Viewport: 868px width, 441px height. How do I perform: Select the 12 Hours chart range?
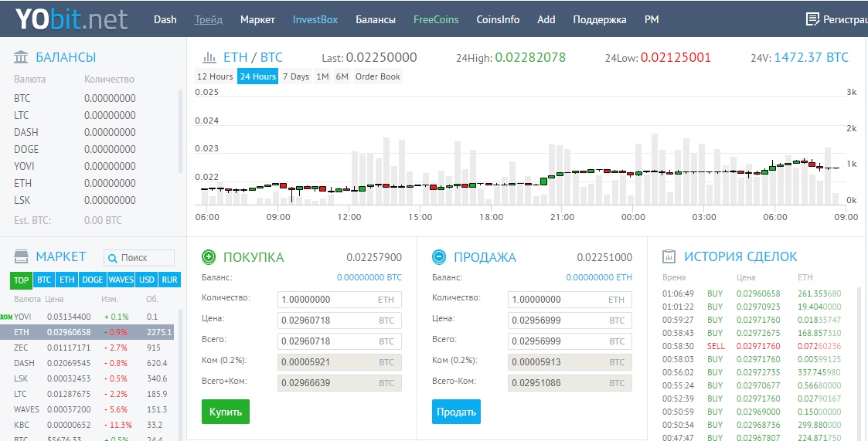point(215,76)
